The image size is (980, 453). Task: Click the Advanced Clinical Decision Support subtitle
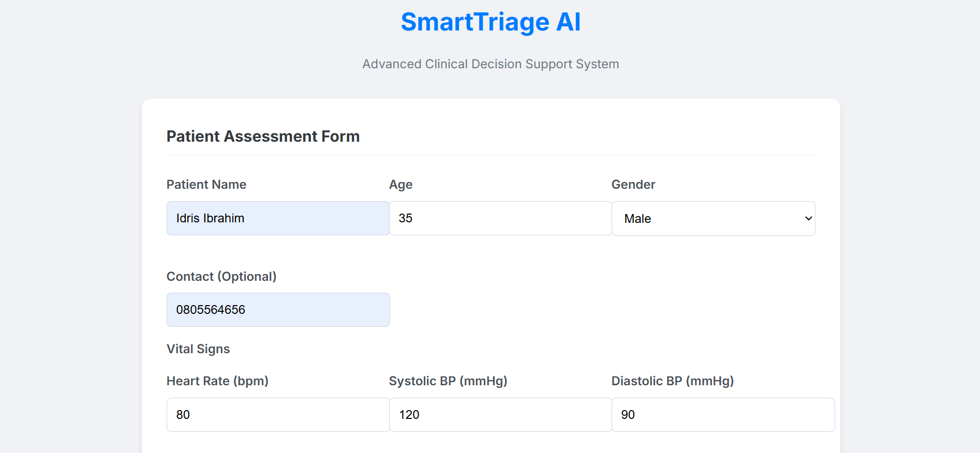coord(491,64)
